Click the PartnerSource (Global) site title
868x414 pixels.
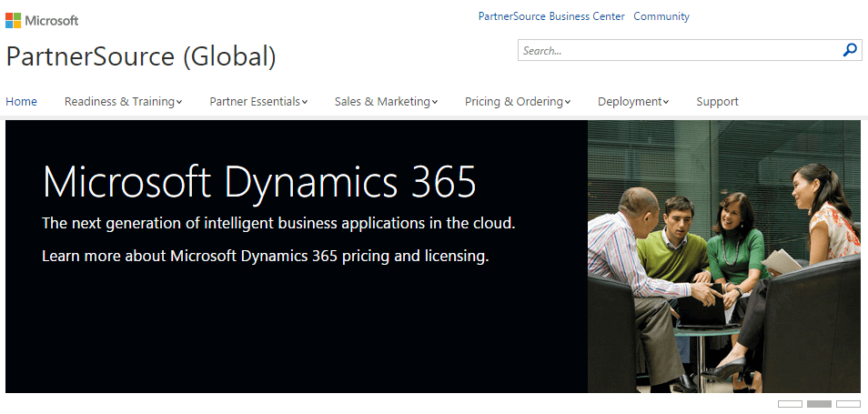click(141, 56)
